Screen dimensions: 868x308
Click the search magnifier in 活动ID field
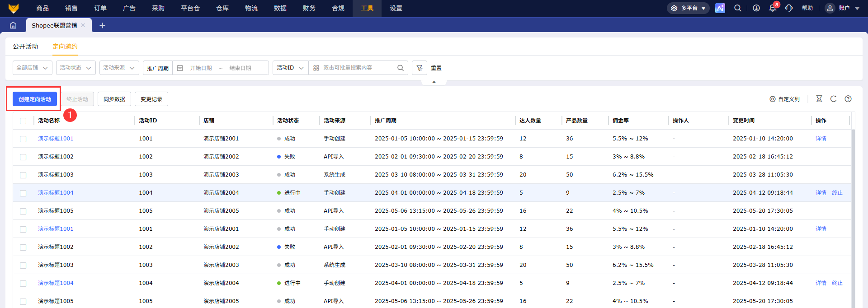point(401,68)
